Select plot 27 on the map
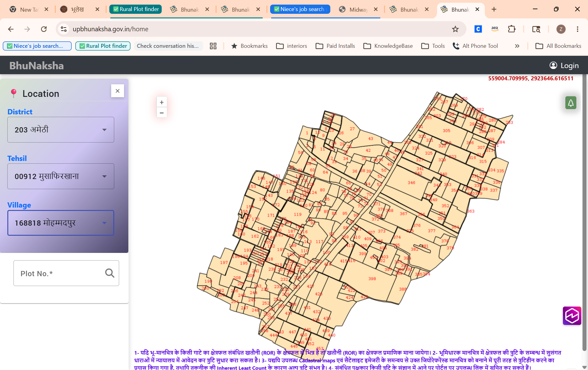The image size is (588, 370). 352,129
